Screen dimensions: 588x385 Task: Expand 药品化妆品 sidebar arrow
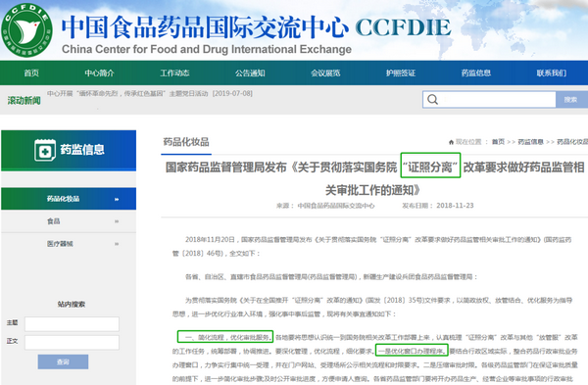[x=117, y=199]
